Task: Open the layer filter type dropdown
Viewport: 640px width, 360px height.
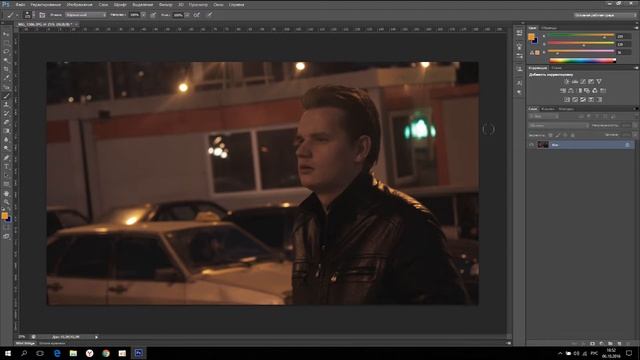Action: (544, 117)
